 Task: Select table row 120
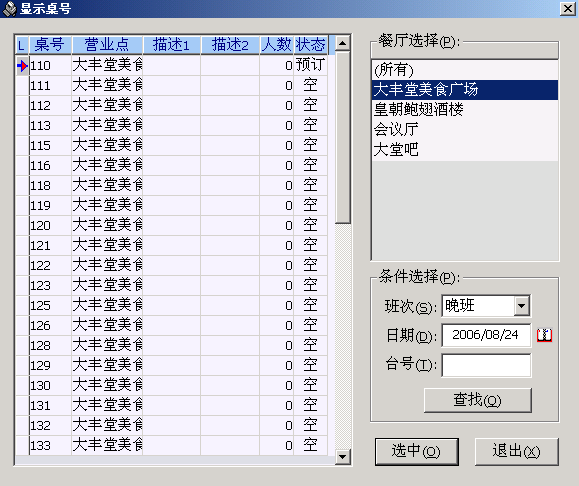171,225
